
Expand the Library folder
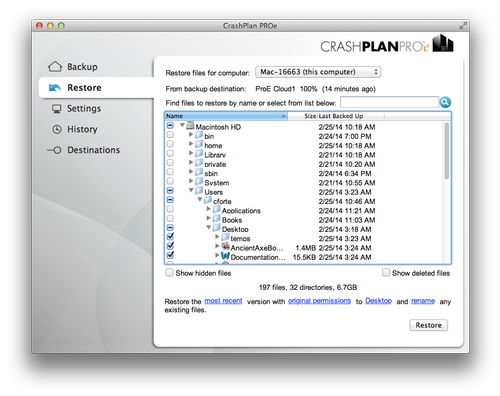pyautogui.click(x=191, y=153)
